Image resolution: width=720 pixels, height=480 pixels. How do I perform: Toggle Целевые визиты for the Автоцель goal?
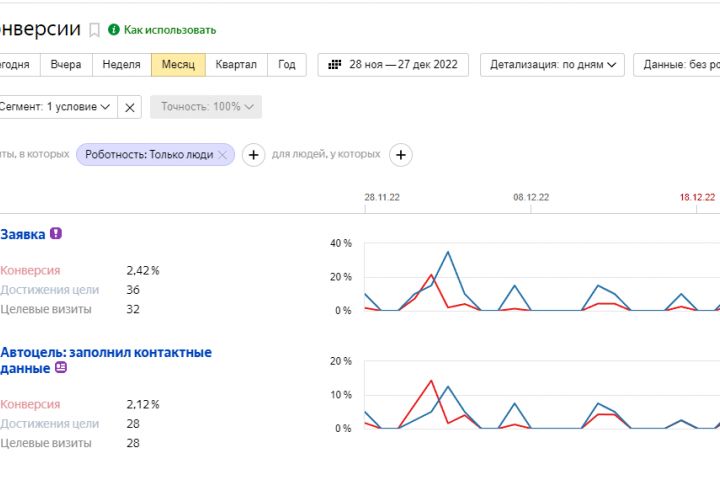coord(46,443)
